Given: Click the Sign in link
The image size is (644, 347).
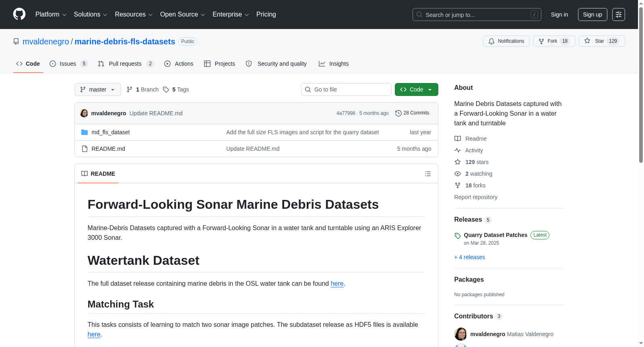Looking at the screenshot, I should [x=559, y=15].
